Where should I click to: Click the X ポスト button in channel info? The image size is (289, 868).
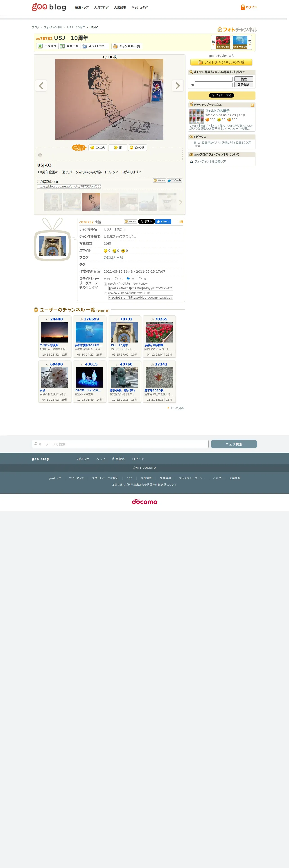pos(146,221)
